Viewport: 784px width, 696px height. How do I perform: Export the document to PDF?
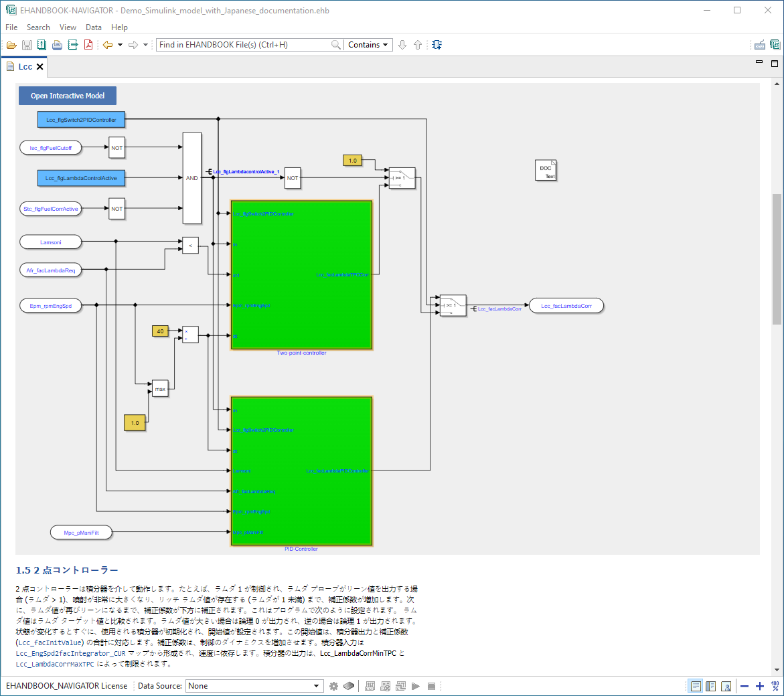click(x=88, y=44)
